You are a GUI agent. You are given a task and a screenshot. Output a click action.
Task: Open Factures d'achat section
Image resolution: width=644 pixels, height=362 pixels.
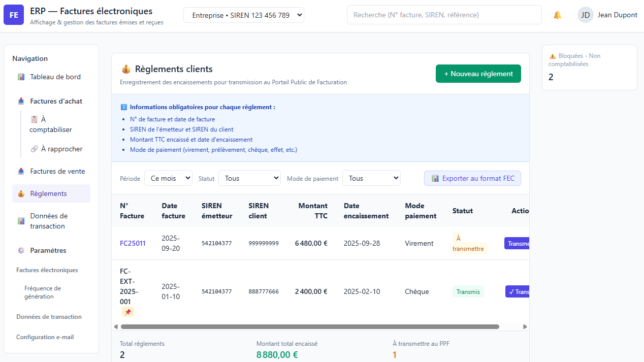point(51,102)
